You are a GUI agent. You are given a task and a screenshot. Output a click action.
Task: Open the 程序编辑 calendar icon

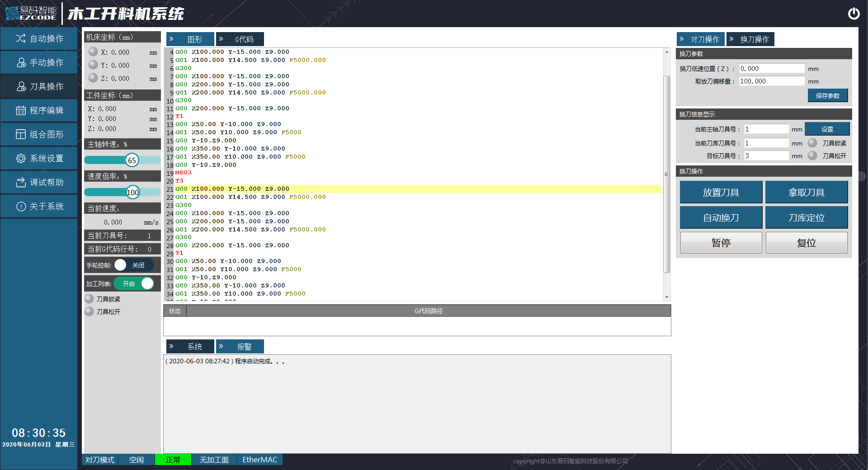[x=21, y=110]
